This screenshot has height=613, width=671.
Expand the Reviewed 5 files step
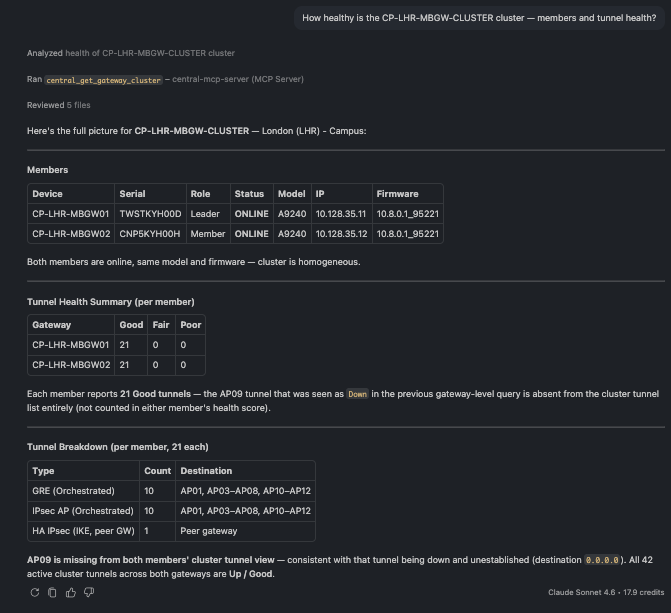pyautogui.click(x=59, y=105)
